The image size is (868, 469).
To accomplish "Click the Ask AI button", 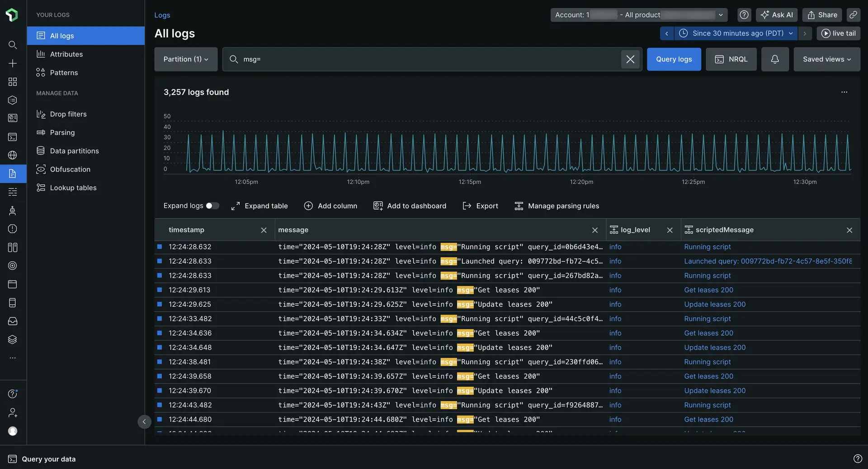I will (x=777, y=15).
